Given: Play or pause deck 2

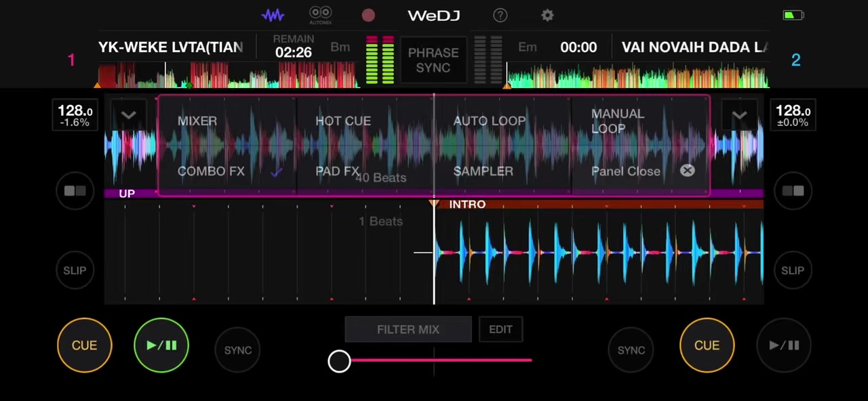Looking at the screenshot, I should 784,345.
